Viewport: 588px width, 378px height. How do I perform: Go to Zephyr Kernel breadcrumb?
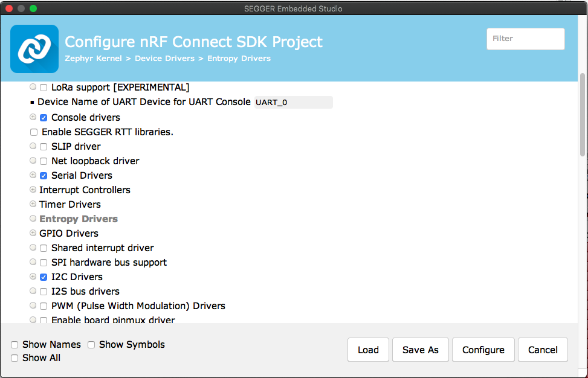click(x=94, y=59)
